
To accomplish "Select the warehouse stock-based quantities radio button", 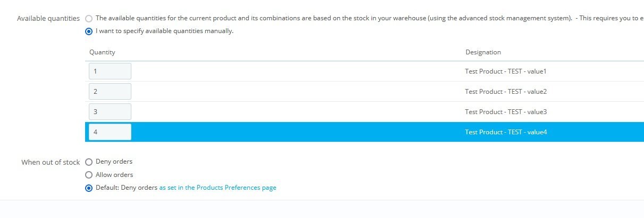I will 89,19.
